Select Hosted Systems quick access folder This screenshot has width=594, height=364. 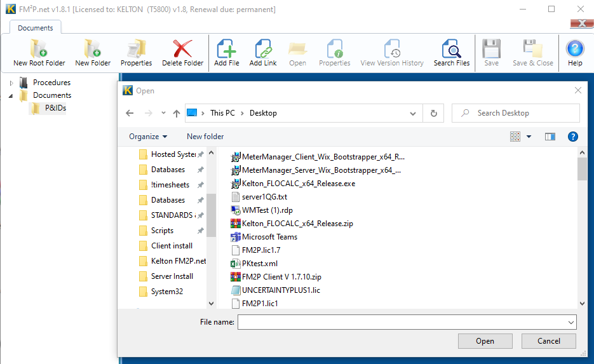coord(172,154)
